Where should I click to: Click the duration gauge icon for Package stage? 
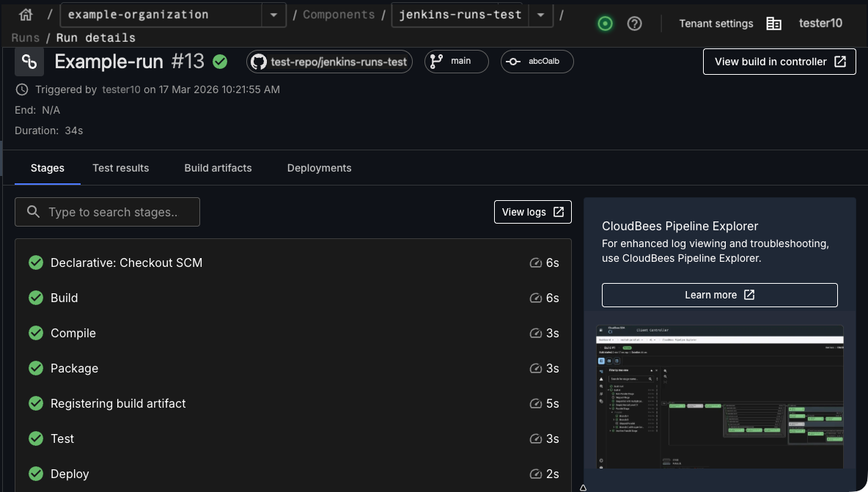pos(535,368)
